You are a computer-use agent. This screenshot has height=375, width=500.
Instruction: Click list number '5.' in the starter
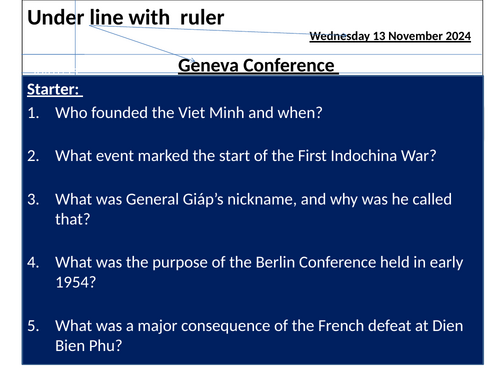33,326
